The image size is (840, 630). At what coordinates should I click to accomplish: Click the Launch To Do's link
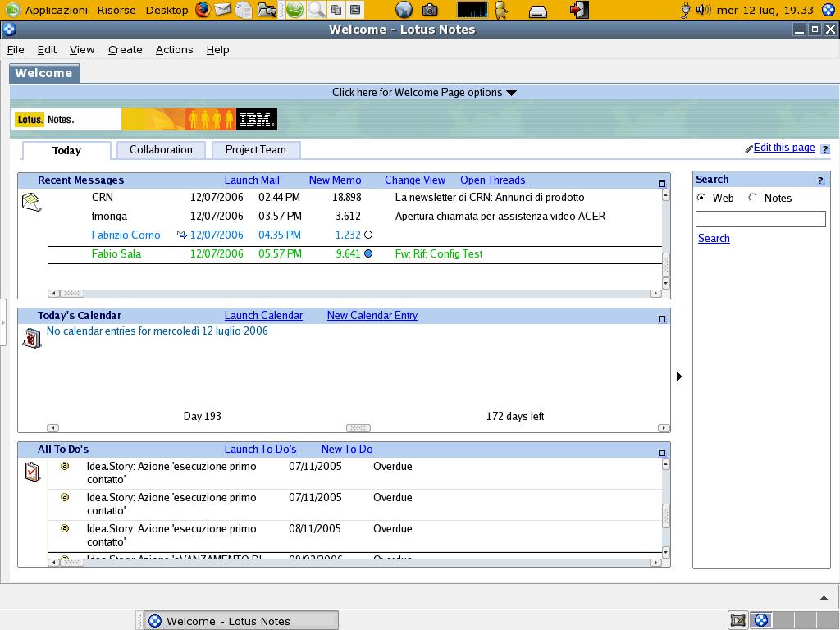(260, 450)
